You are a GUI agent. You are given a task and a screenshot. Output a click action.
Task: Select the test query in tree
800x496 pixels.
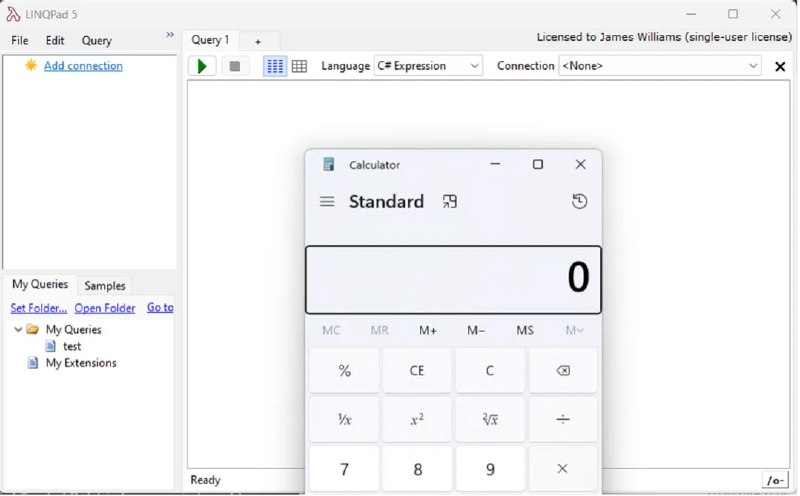72,346
